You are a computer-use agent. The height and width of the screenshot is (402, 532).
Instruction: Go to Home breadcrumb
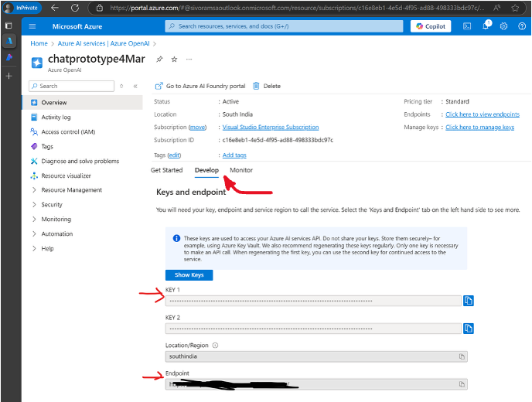[x=39, y=43]
